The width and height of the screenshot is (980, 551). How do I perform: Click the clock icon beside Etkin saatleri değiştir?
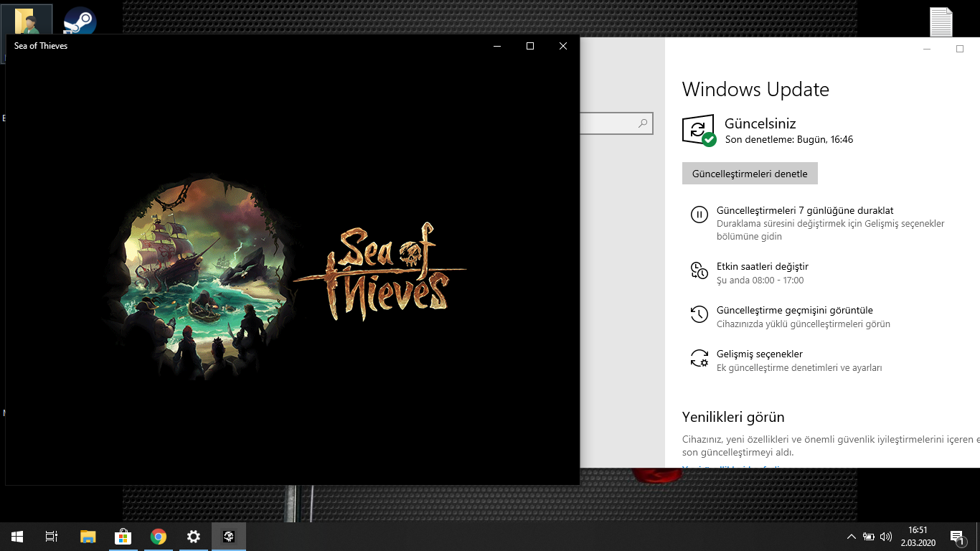tap(699, 270)
